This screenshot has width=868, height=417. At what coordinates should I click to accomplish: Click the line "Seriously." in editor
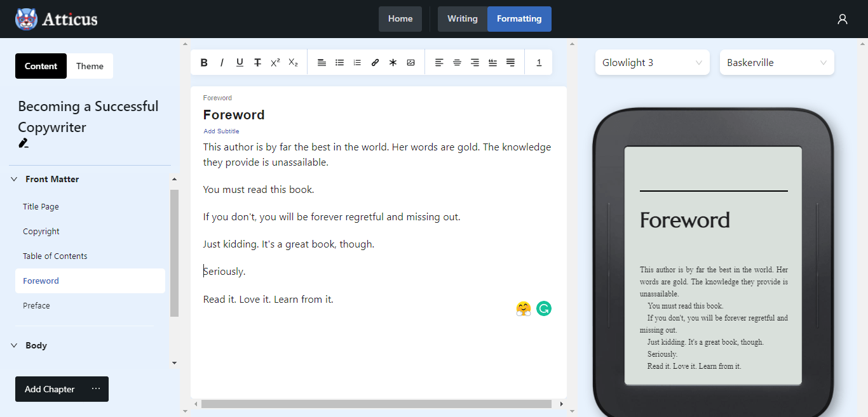tap(224, 271)
